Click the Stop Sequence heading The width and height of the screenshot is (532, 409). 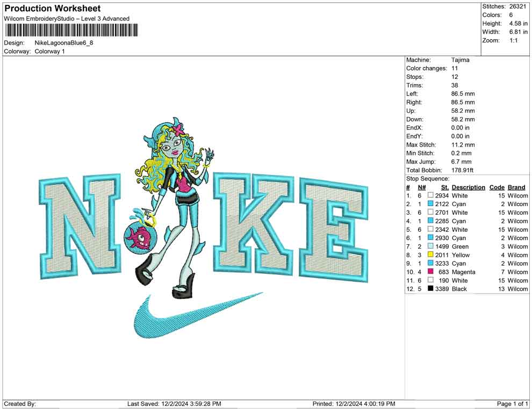[x=428, y=179]
